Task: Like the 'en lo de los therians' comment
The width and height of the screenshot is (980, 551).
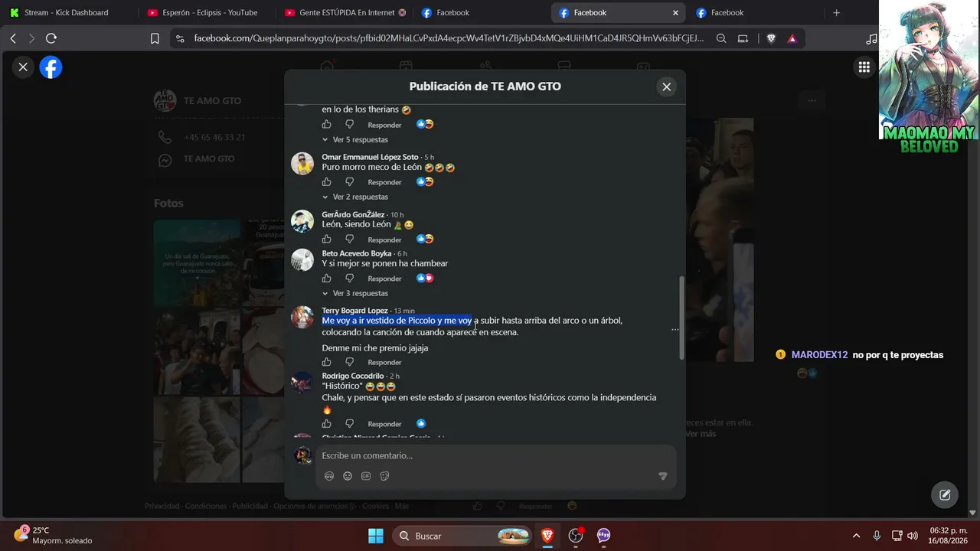Action: click(327, 124)
